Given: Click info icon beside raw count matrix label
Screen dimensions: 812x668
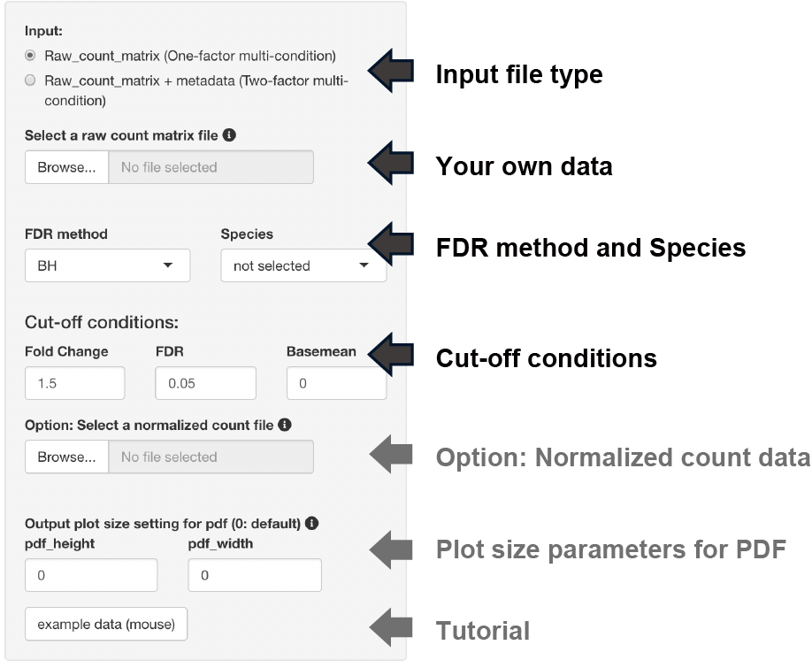Looking at the screenshot, I should point(229,135).
